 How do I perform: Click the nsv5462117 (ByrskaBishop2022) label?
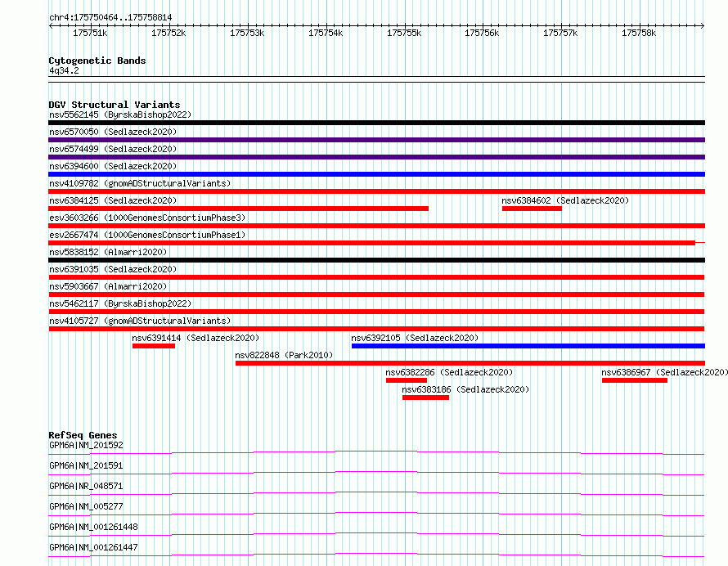120,303
